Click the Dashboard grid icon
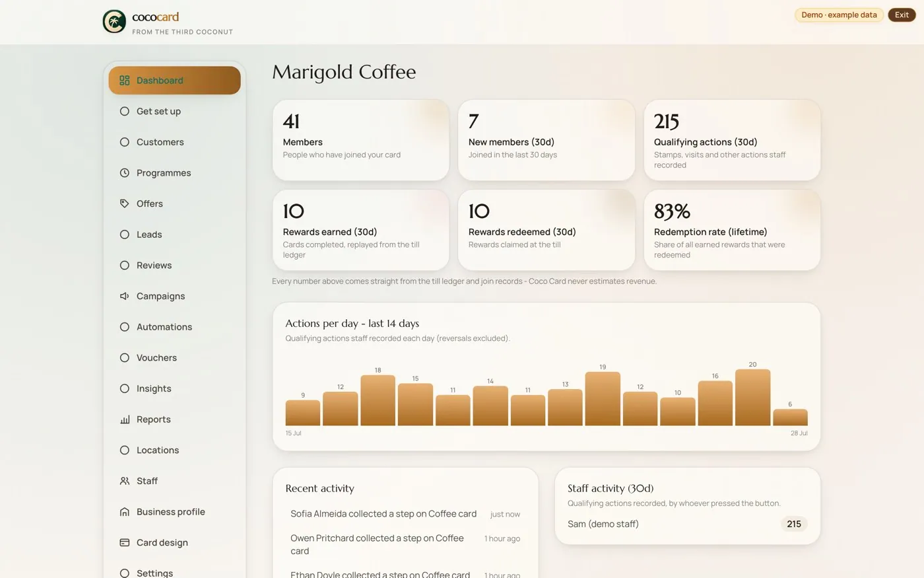The image size is (924, 578). (x=124, y=81)
